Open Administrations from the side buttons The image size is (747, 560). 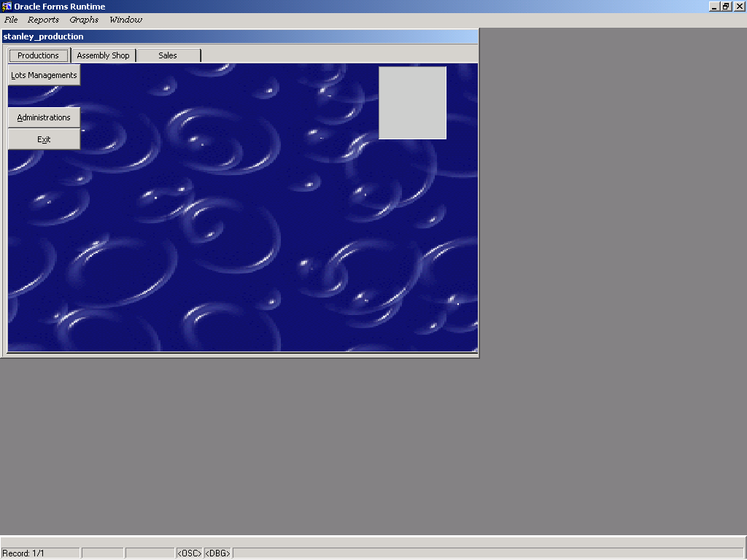[x=44, y=117]
